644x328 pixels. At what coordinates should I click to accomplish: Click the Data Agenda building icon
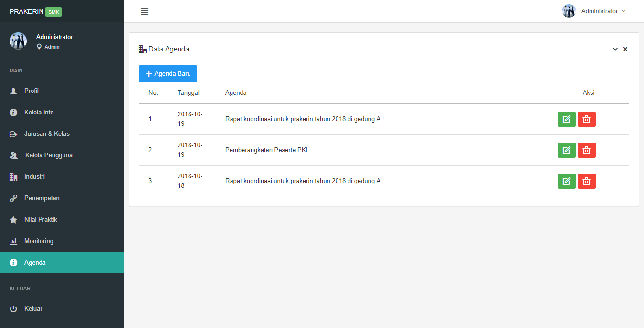click(143, 49)
